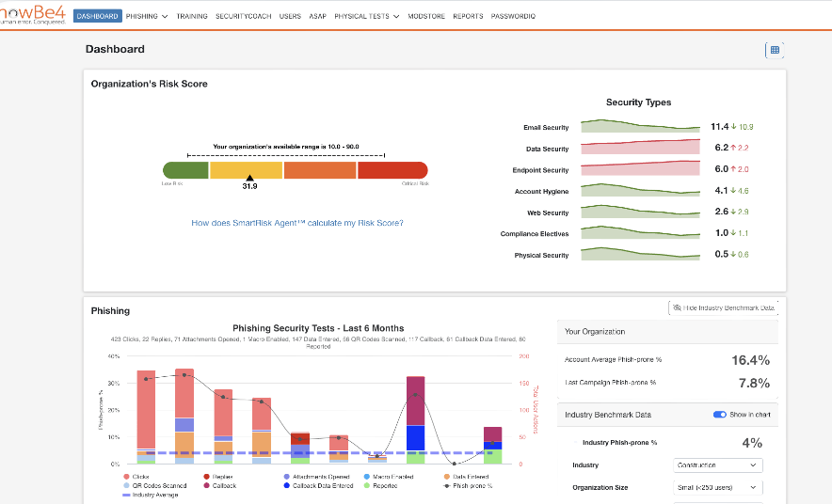Screen dimensions: 832x504
Task: Click the Data Security score 6.2
Action: click(x=722, y=148)
